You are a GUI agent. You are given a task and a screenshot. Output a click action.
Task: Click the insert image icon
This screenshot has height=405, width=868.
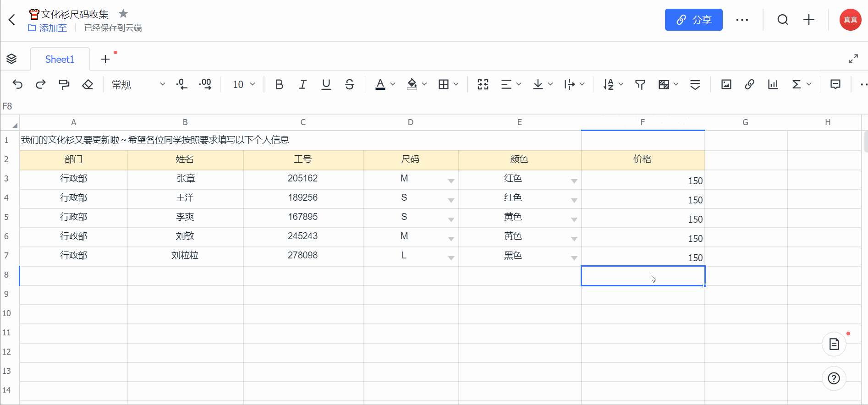point(726,84)
